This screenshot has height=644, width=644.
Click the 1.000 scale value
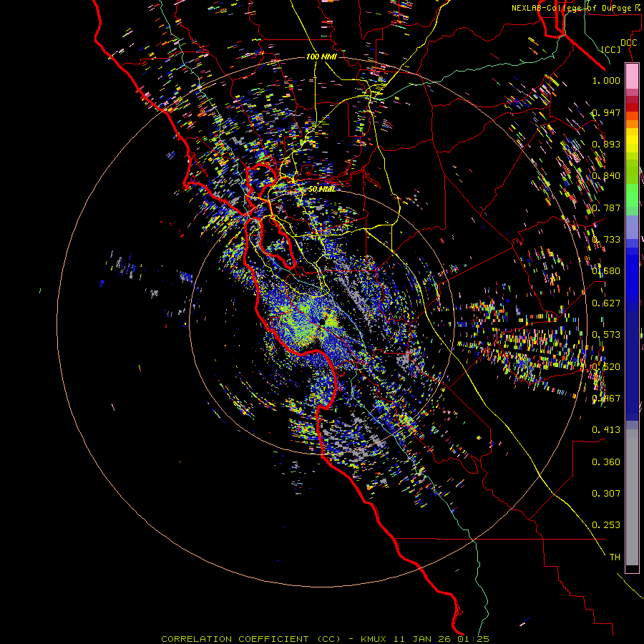click(x=606, y=80)
